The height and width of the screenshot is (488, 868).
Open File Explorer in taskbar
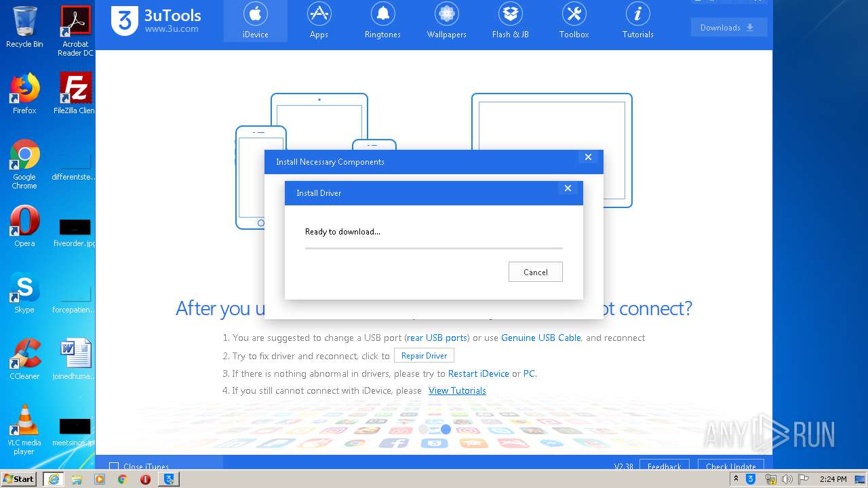77,479
